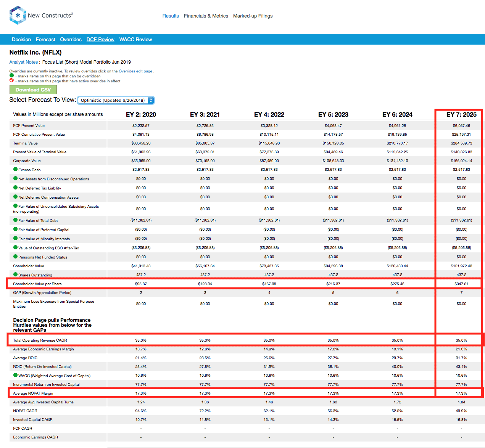Open the Select Forecast To View dropdown

pos(116,100)
